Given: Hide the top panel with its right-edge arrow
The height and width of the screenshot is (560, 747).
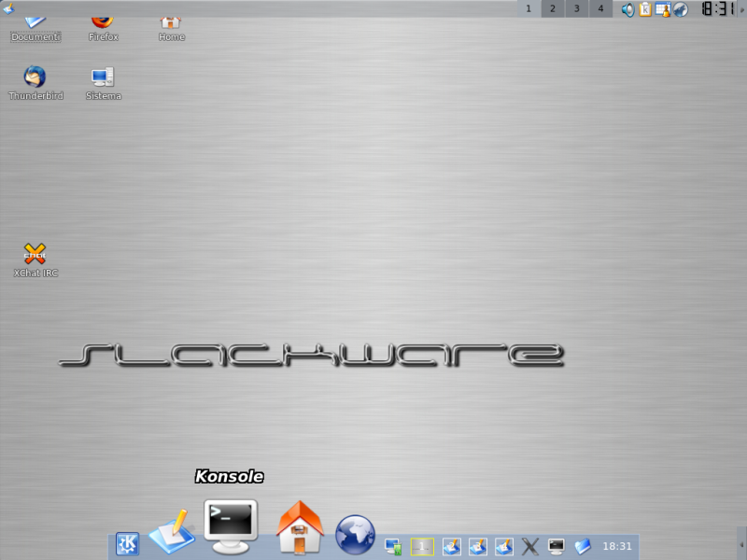Looking at the screenshot, I should coord(741,8).
